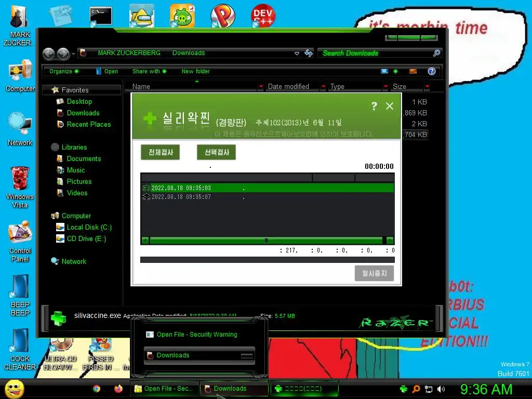Click the smiley Start button
532x399 pixels.
[x=14, y=389]
